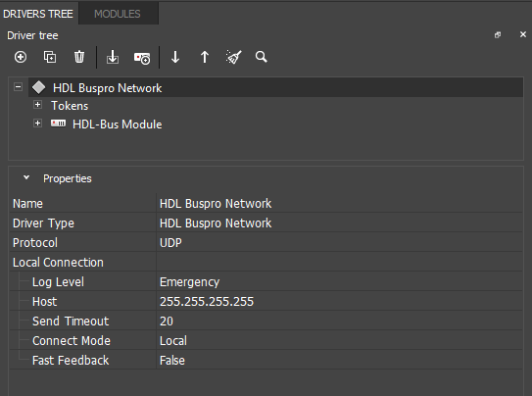Select the DRIVERS TREE tab

coord(38,14)
